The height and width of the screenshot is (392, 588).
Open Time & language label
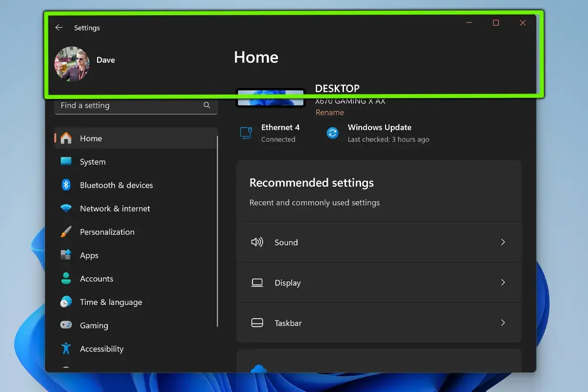click(111, 302)
